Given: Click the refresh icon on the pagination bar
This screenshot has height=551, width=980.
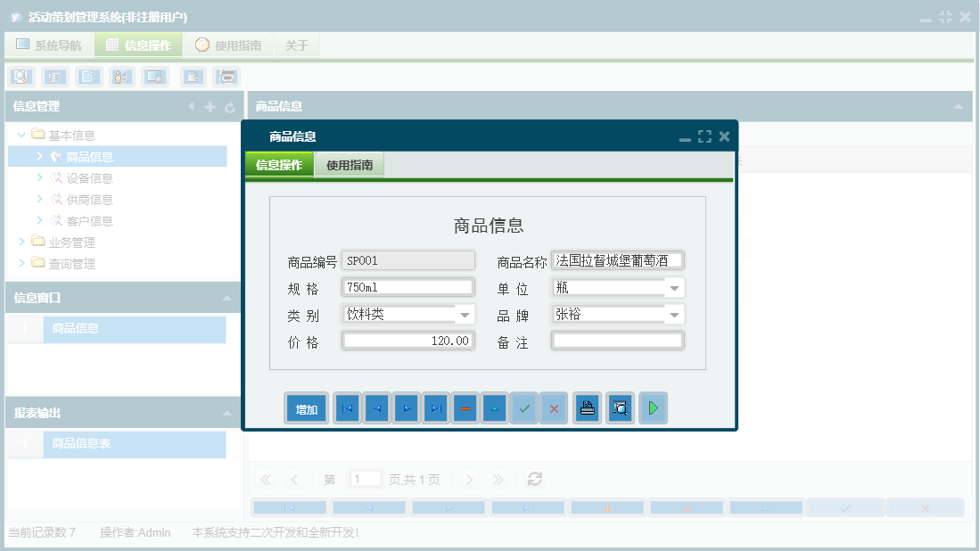Looking at the screenshot, I should [x=533, y=479].
